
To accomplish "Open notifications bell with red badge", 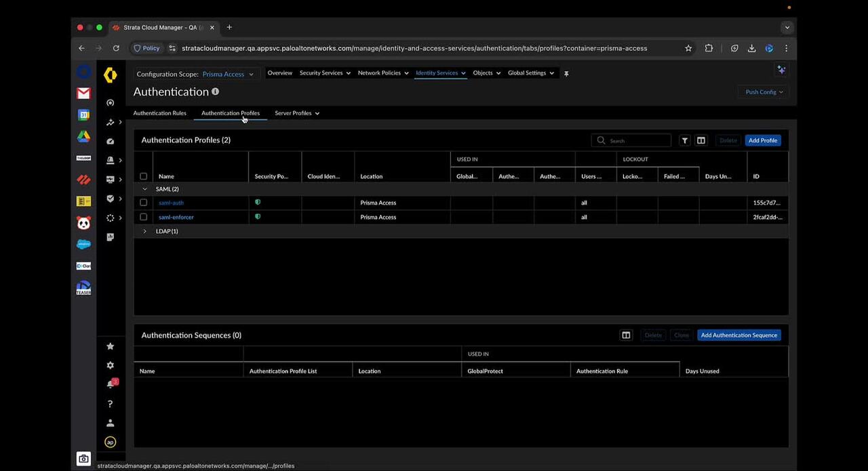I will [111, 384].
